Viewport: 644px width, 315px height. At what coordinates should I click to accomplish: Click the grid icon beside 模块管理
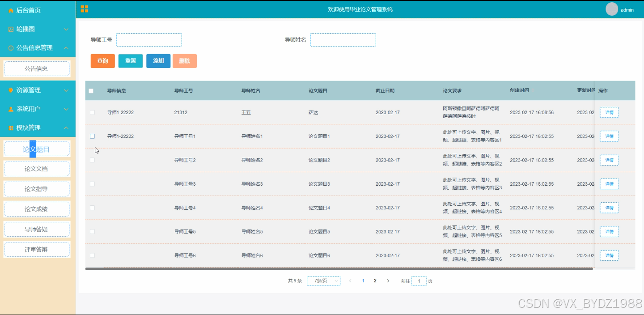pyautogui.click(x=11, y=128)
